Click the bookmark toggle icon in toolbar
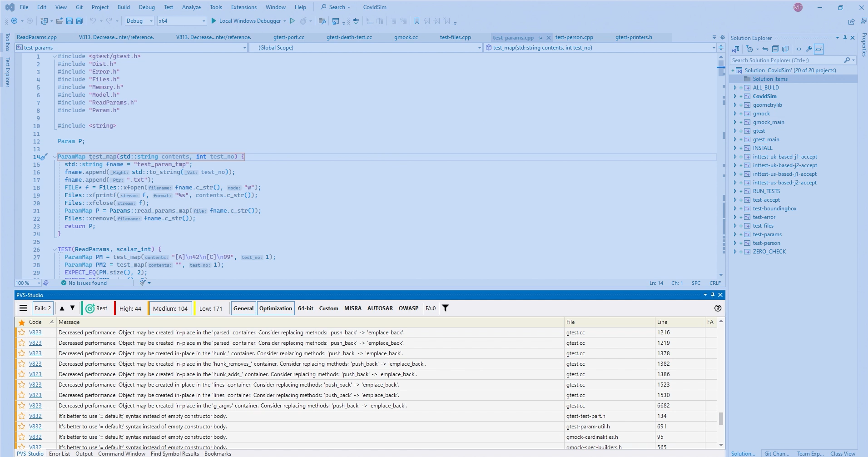 pos(417,21)
